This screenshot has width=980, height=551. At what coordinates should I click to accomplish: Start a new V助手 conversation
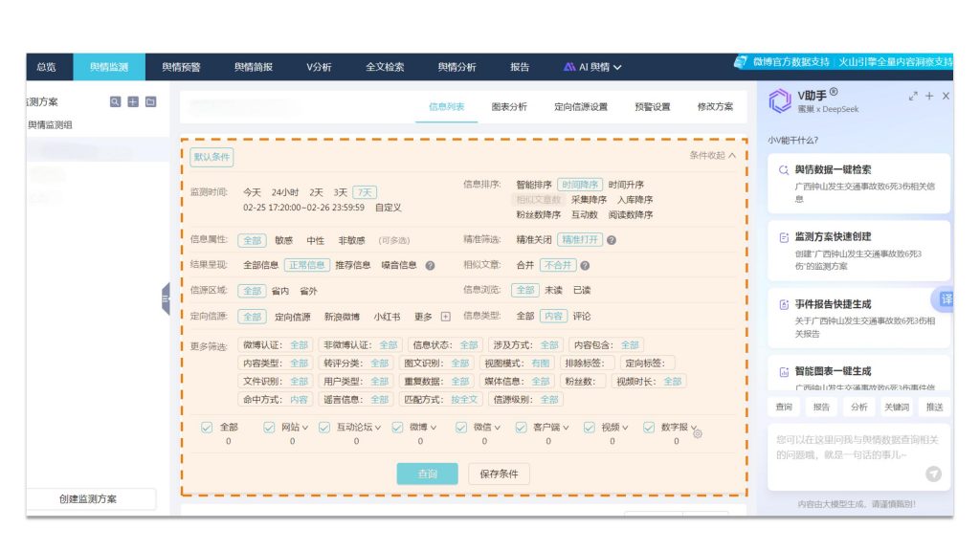click(929, 97)
